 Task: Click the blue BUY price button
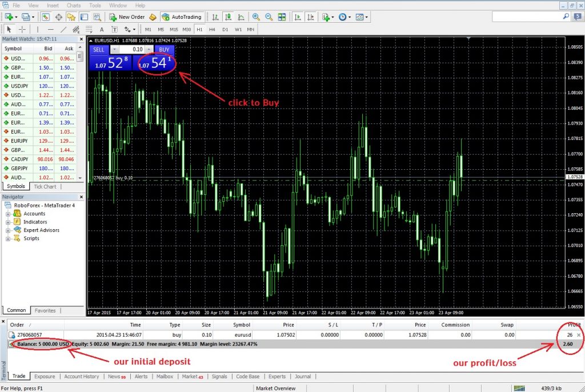tap(155, 63)
